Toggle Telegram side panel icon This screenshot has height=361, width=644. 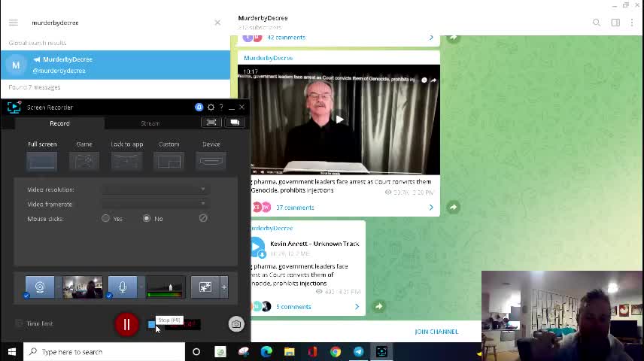point(615,23)
